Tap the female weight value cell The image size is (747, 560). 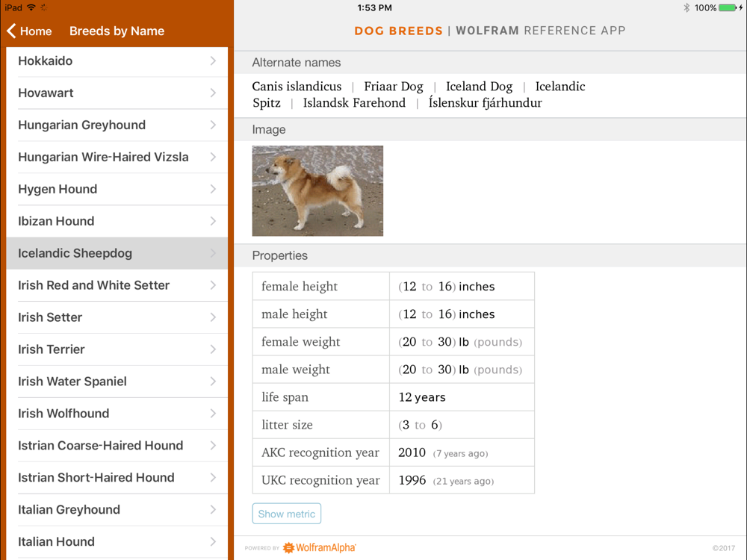[x=462, y=342]
